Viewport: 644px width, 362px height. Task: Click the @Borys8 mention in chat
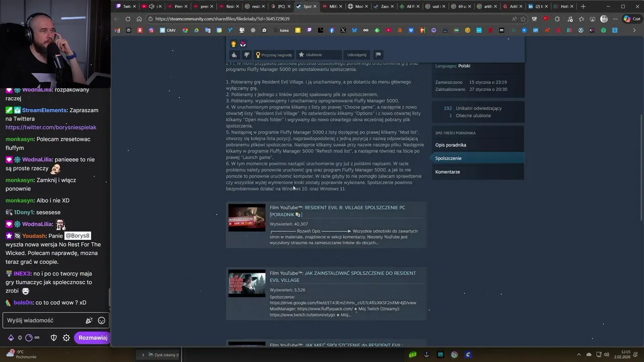point(77,236)
